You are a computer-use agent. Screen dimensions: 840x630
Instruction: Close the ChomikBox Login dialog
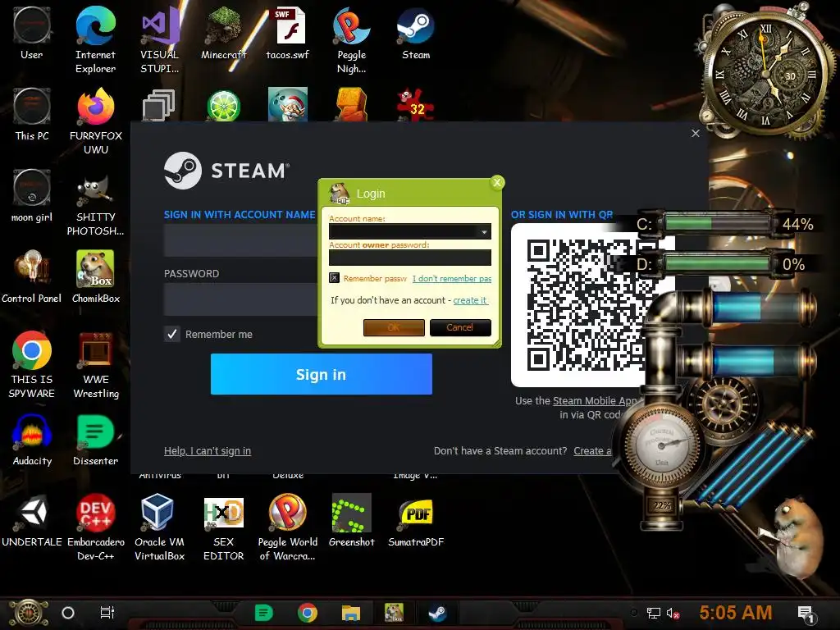pos(497,183)
